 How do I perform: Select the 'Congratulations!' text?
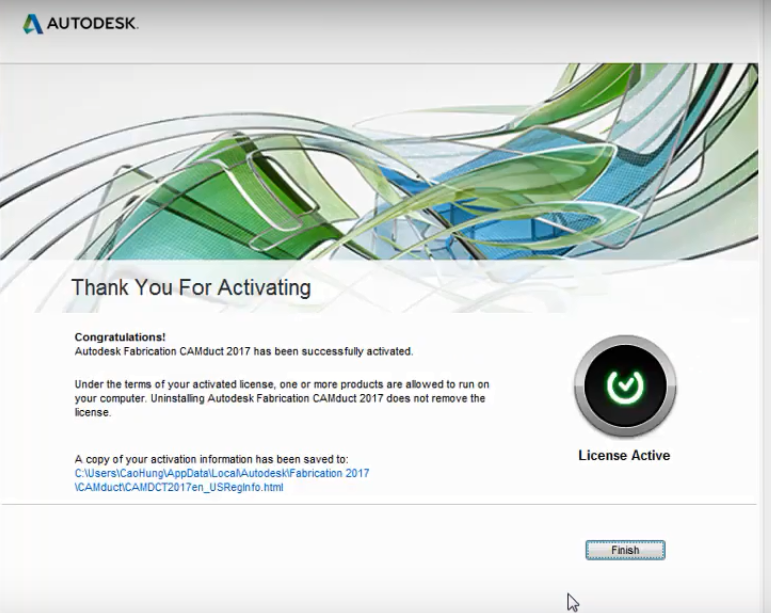pos(120,337)
